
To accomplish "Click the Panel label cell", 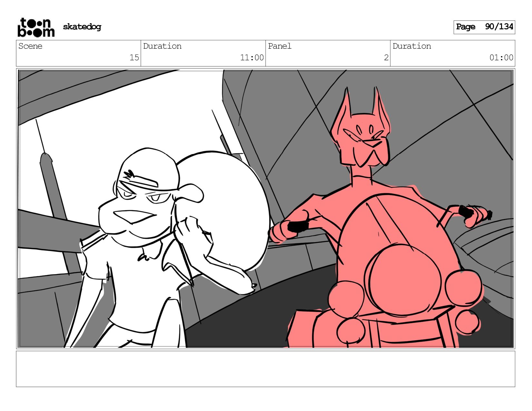I will pyautogui.click(x=280, y=46).
